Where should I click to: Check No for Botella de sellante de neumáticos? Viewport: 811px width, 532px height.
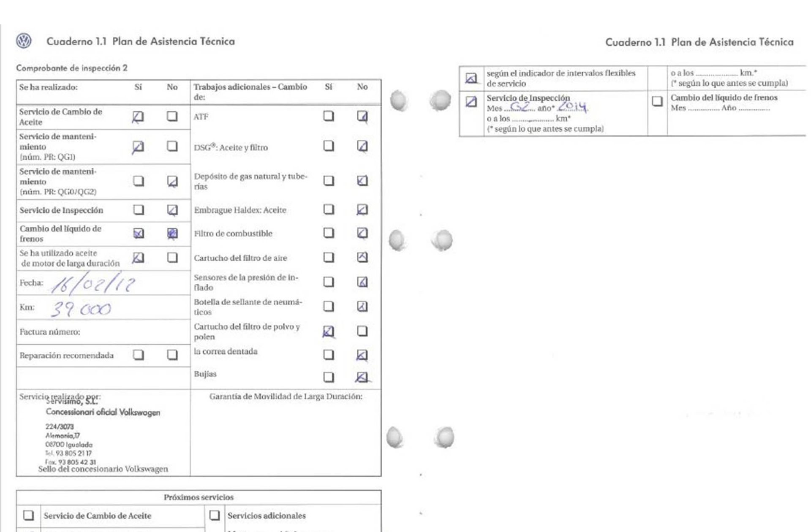[x=362, y=307]
